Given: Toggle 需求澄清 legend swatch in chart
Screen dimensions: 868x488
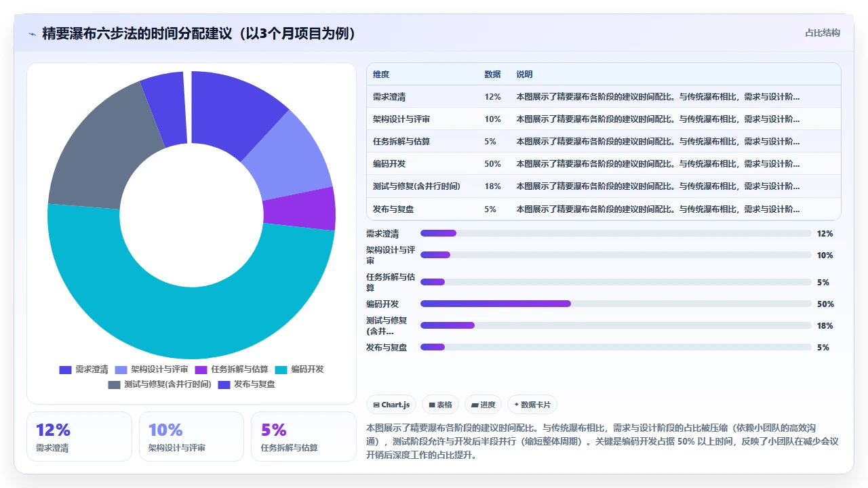Looking at the screenshot, I should [65, 370].
